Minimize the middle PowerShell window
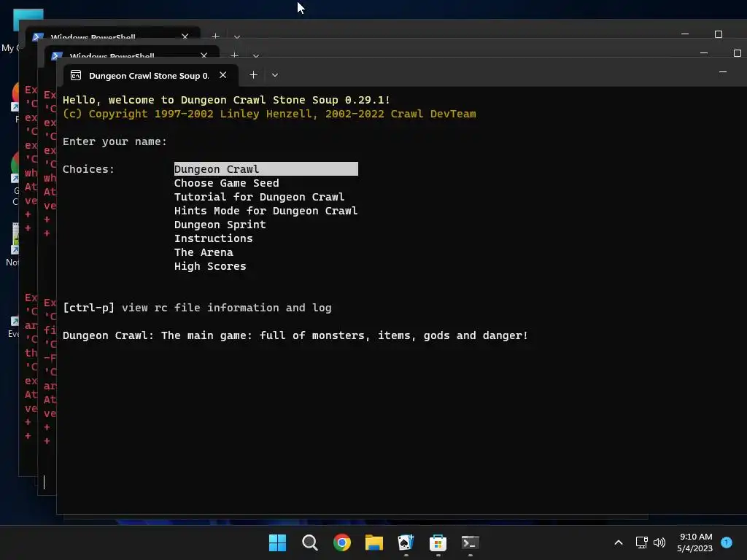Image resolution: width=747 pixels, height=560 pixels. [x=704, y=52]
